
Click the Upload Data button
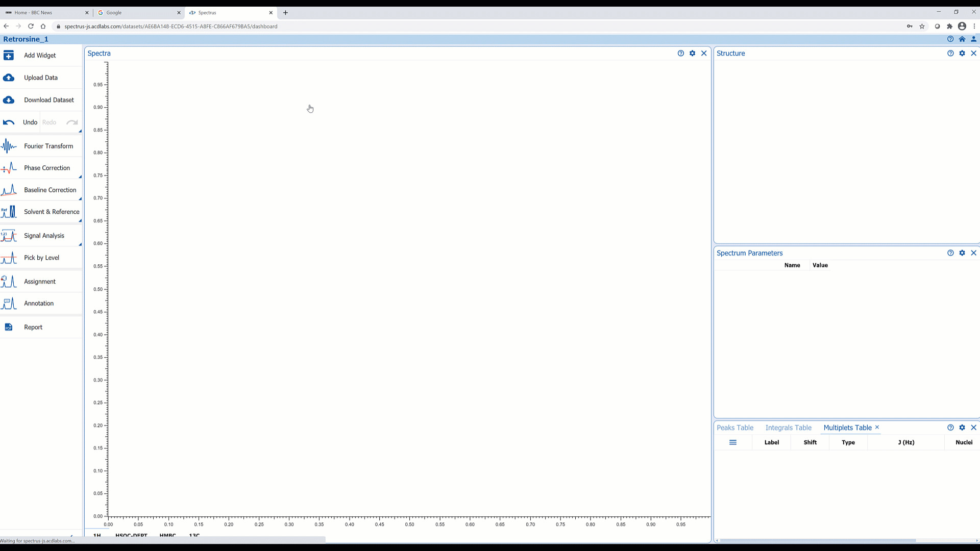pos(40,77)
